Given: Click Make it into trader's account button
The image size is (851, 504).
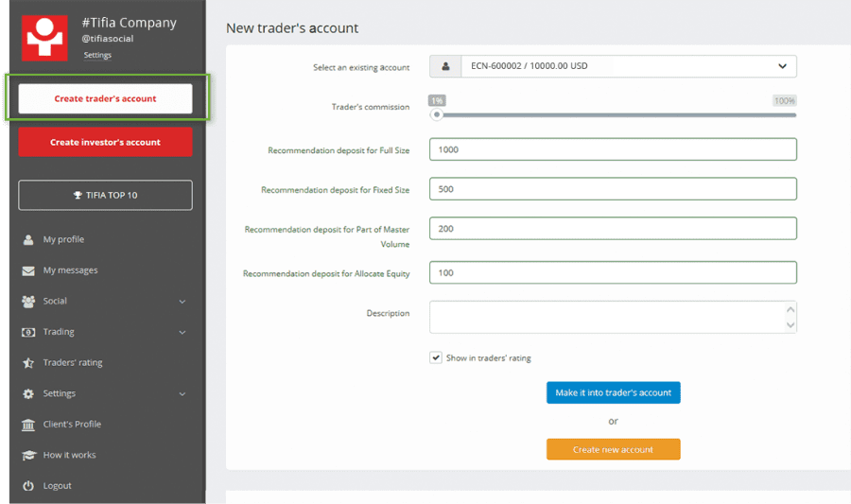Looking at the screenshot, I should coord(614,392).
